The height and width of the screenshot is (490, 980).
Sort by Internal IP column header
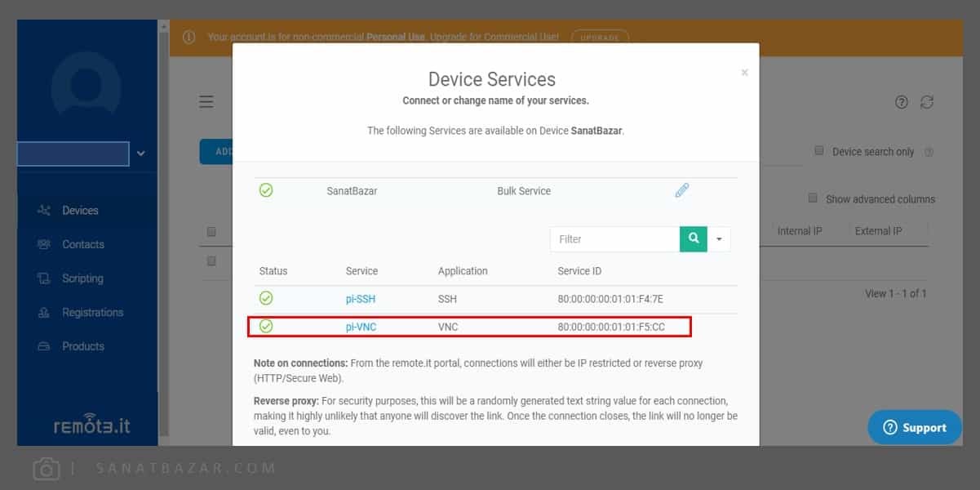(x=800, y=231)
